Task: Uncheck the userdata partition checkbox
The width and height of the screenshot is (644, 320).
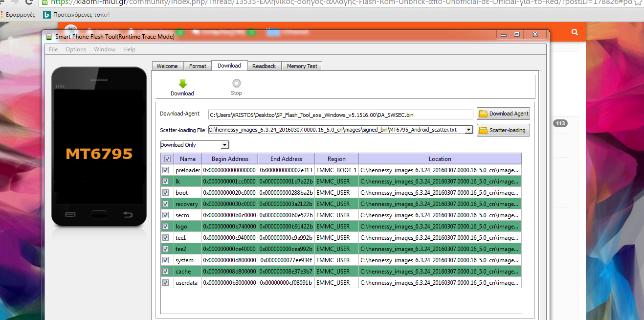Action: pos(166,283)
